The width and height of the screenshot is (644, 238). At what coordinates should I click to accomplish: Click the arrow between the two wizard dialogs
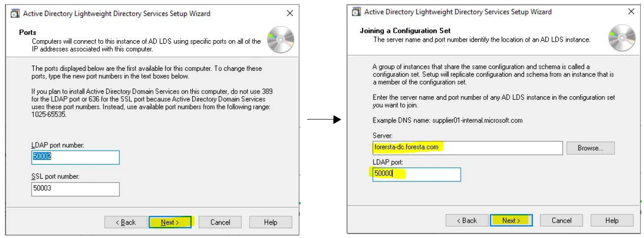[x=324, y=119]
